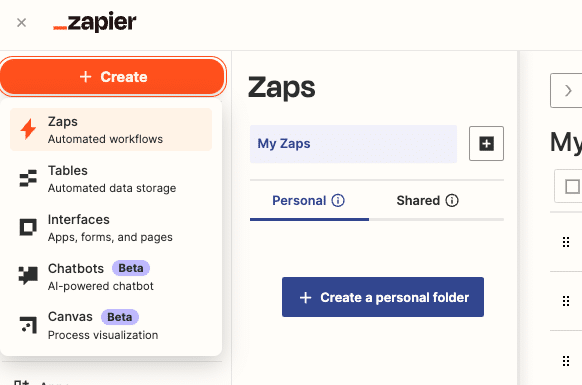Switch to the Shared tab

coord(428,201)
